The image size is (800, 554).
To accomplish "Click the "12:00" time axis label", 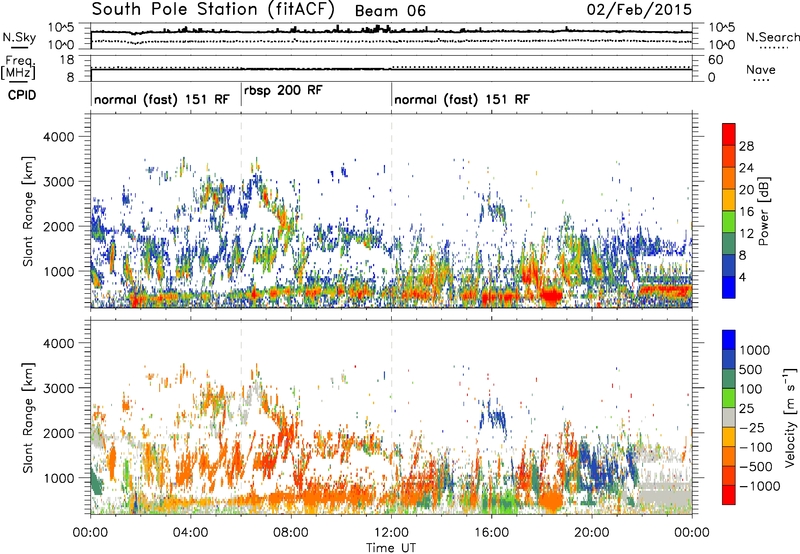I will 391,533.
